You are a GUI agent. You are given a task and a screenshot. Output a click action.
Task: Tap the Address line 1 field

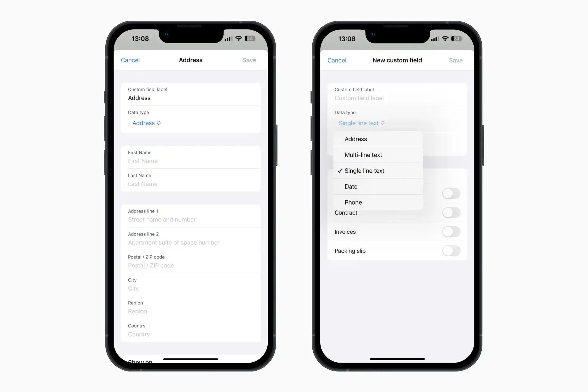coord(191,219)
